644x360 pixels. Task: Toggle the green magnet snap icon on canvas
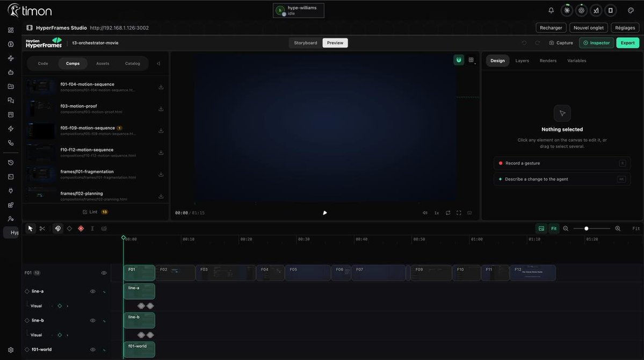pyautogui.click(x=459, y=60)
